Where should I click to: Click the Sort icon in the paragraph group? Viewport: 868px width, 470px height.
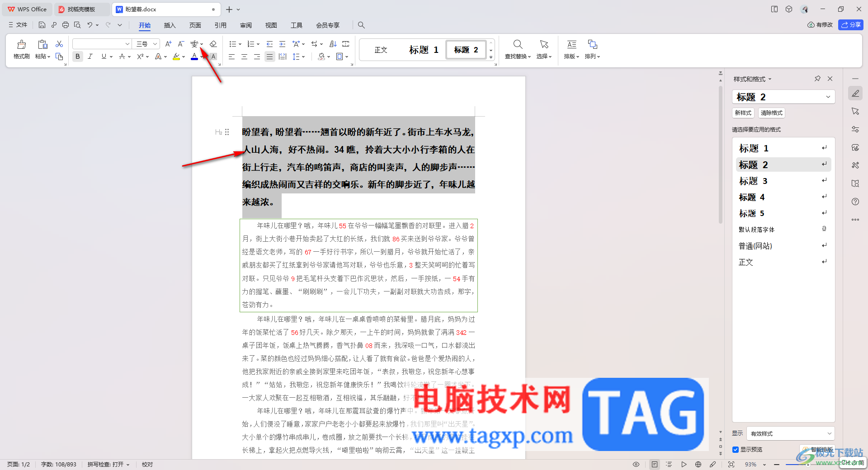tap(333, 44)
